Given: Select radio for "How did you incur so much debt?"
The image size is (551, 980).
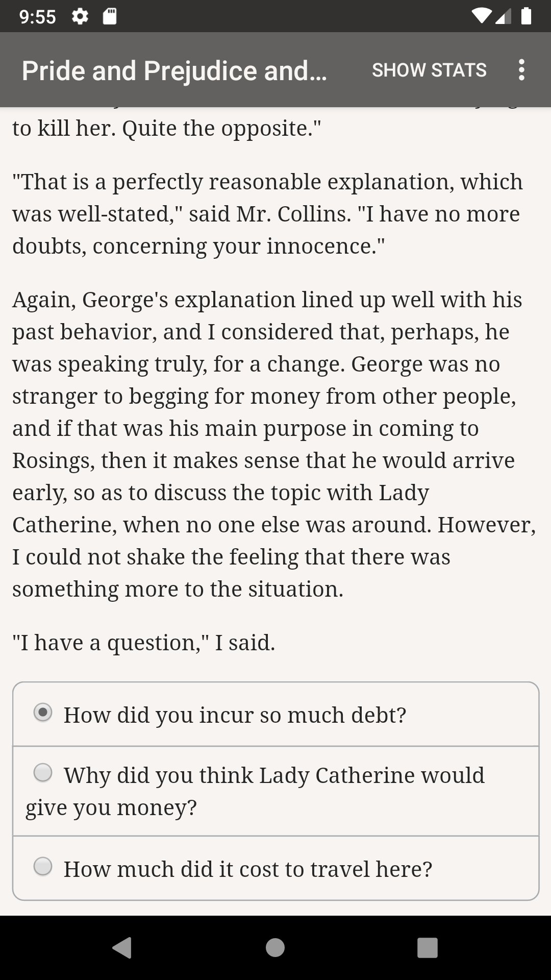Looking at the screenshot, I should click(x=43, y=712).
